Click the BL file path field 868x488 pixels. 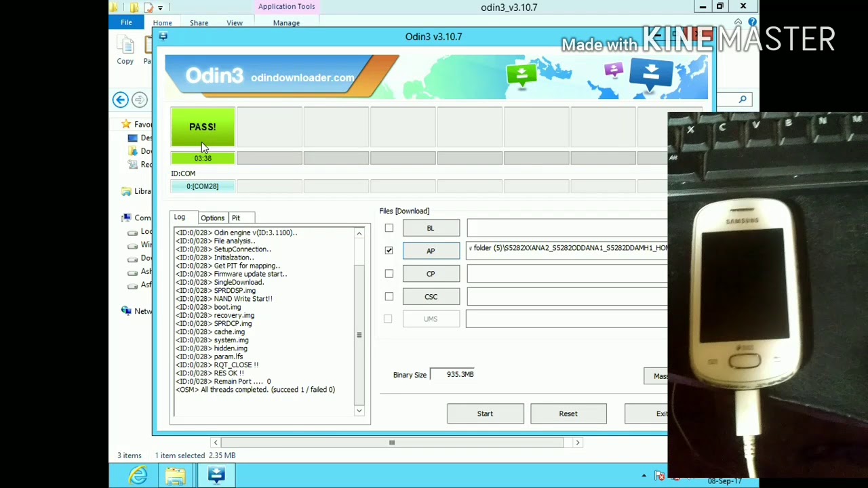(567, 228)
